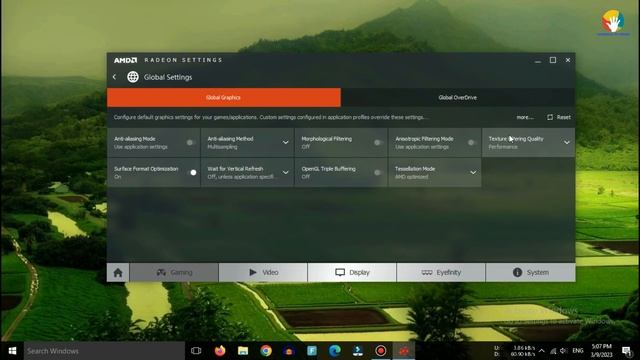The height and width of the screenshot is (360, 640).
Task: Click the network speed readout in the tray
Action: click(x=515, y=351)
